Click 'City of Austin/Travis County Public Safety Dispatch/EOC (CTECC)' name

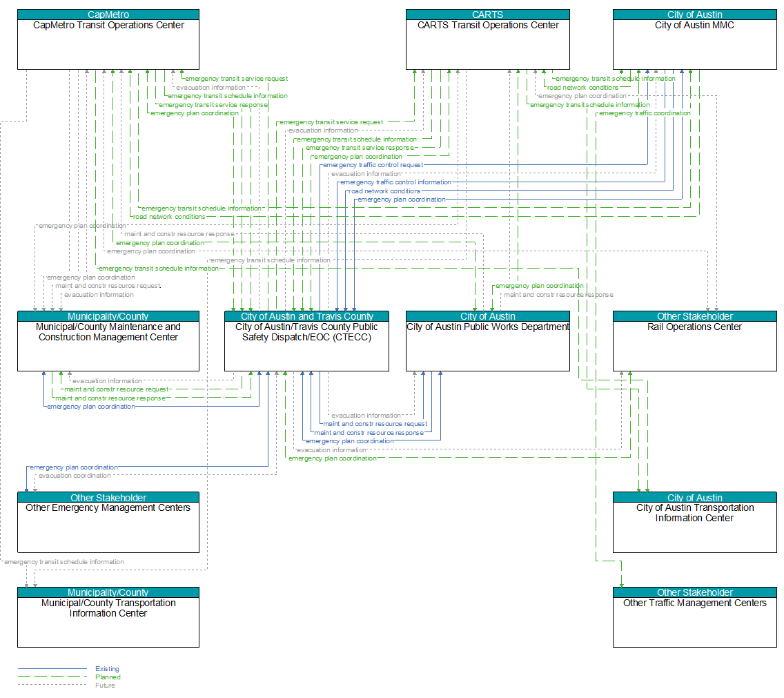pos(306,331)
